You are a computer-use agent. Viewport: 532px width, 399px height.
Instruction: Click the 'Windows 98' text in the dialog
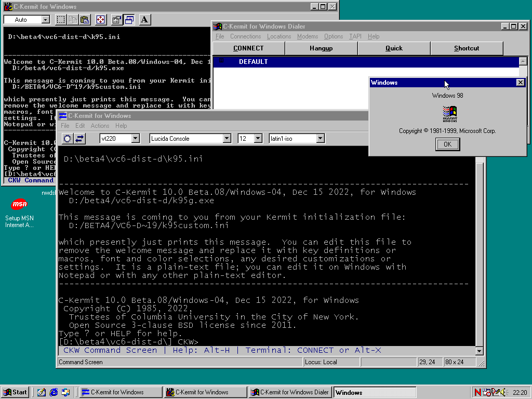pyautogui.click(x=447, y=96)
